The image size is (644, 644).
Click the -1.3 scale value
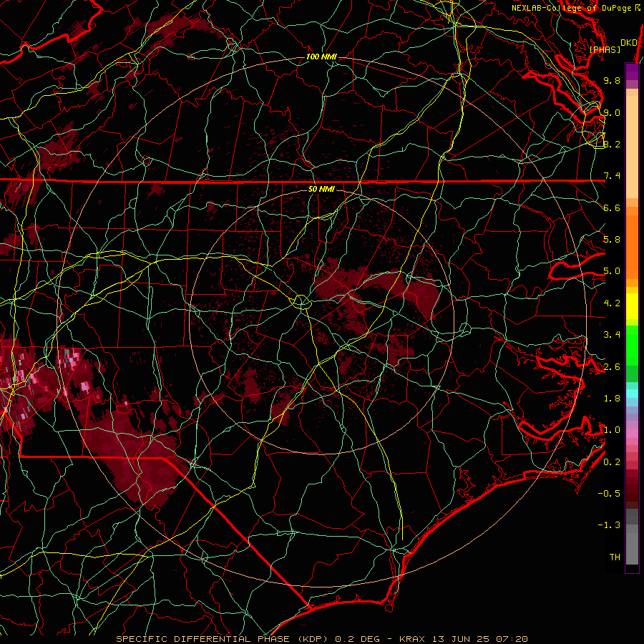tap(609, 525)
